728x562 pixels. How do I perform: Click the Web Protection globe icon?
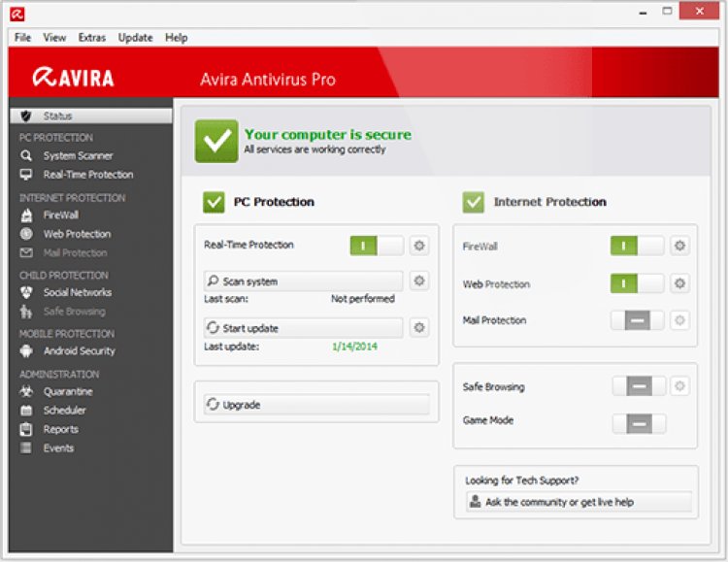(x=26, y=234)
